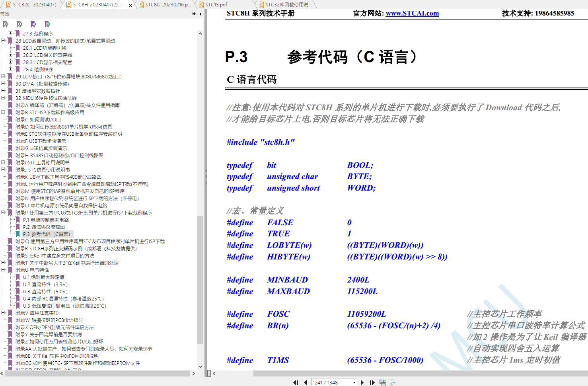Open bookmark U.3 直流特性 (5.0V)

(45, 291)
